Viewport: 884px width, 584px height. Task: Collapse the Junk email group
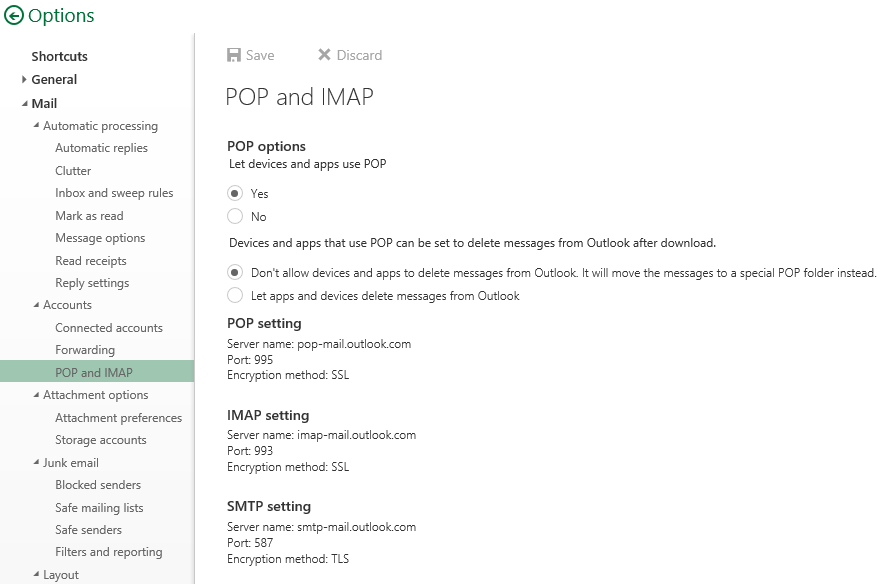36,462
